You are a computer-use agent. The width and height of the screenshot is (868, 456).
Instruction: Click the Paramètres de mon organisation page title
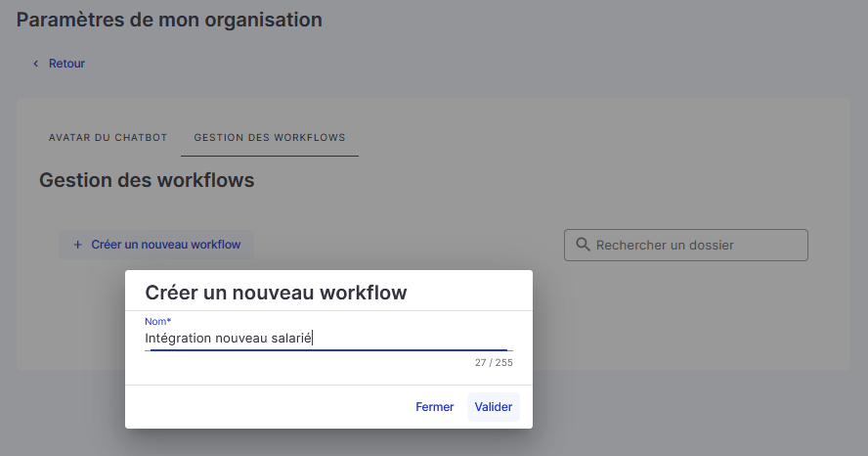[x=169, y=20]
